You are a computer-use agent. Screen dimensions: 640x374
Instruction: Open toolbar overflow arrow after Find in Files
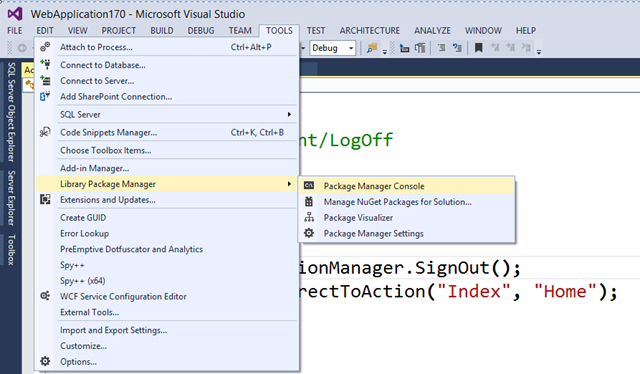coord(384,52)
